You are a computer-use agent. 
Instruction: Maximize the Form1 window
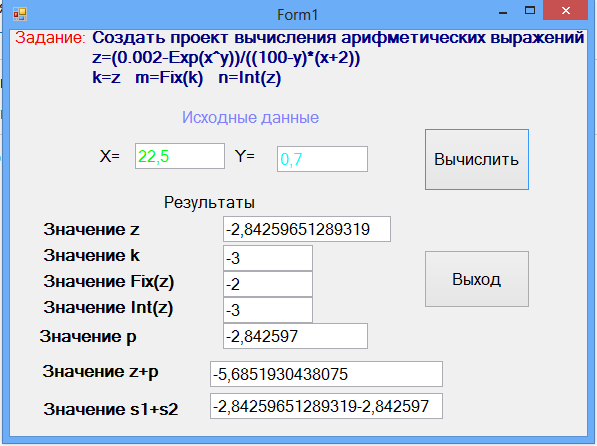click(x=530, y=11)
